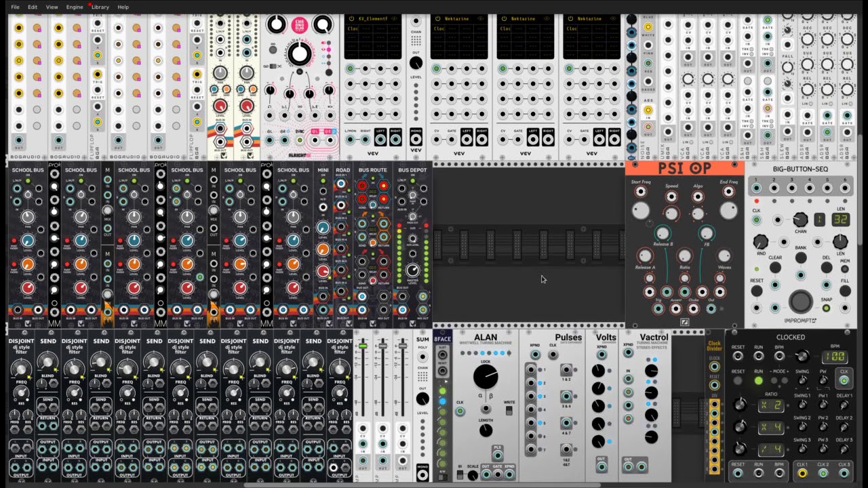
Task: Push the CLOCKED RESET button
Action: coord(738,380)
